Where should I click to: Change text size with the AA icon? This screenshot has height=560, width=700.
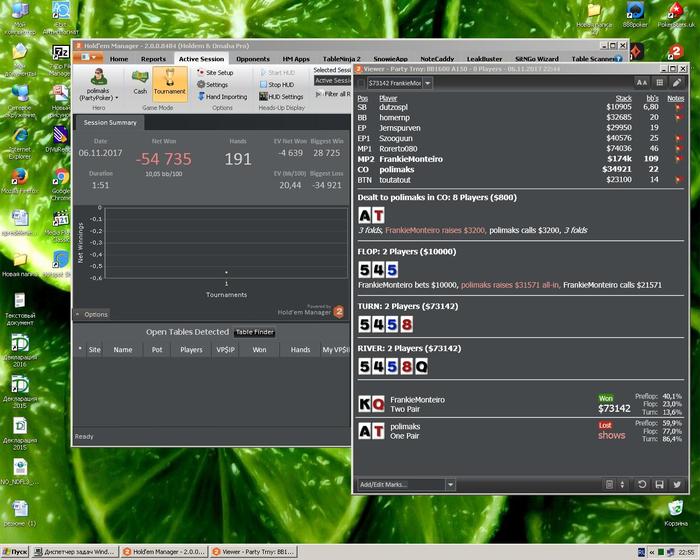pyautogui.click(x=642, y=83)
